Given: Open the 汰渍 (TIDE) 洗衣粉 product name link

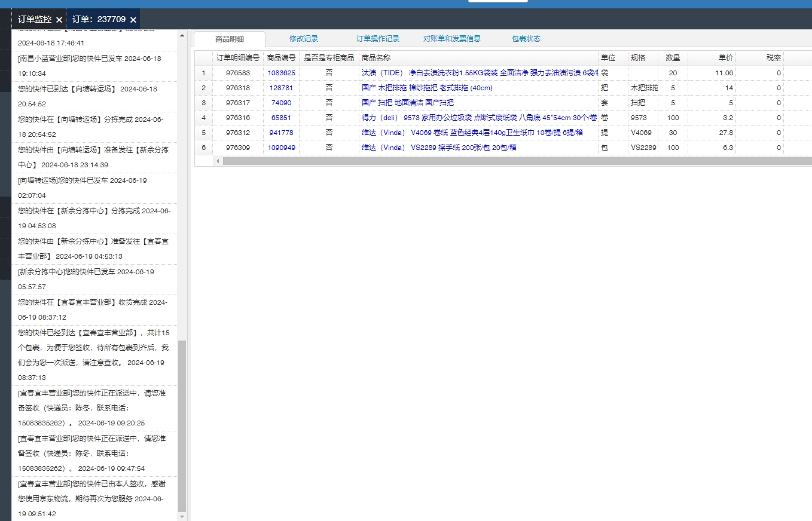Looking at the screenshot, I should [480, 73].
